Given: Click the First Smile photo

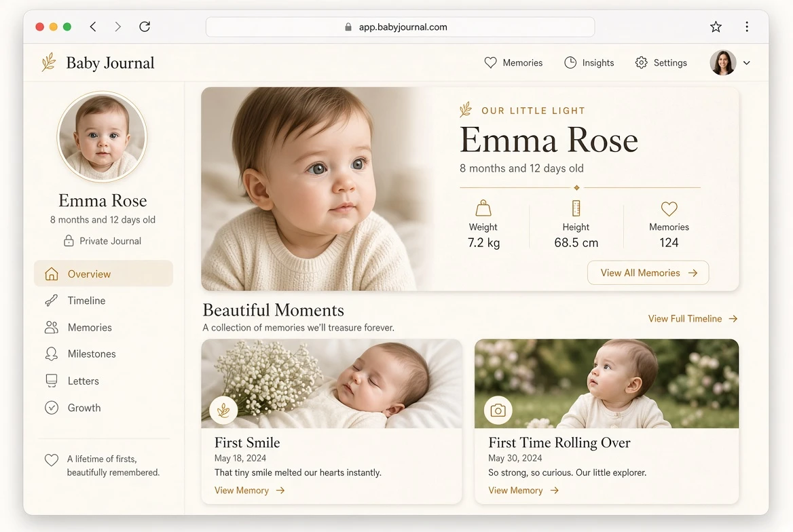Looking at the screenshot, I should pos(332,384).
